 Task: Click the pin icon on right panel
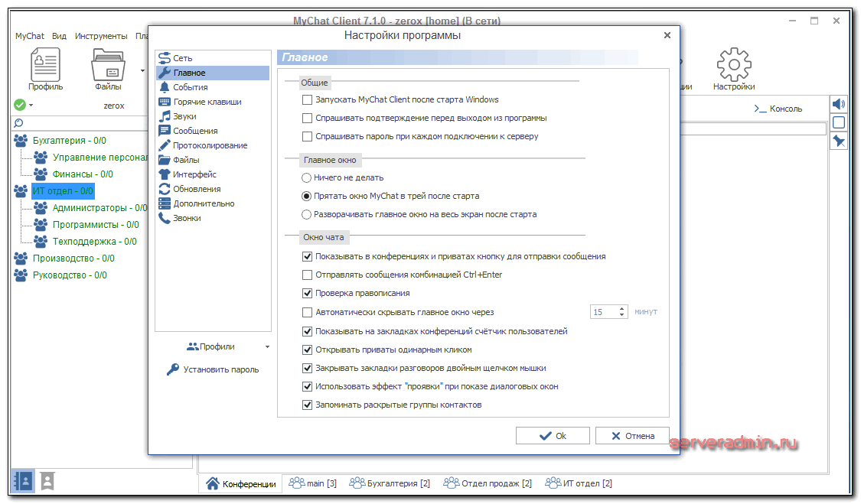tap(839, 141)
